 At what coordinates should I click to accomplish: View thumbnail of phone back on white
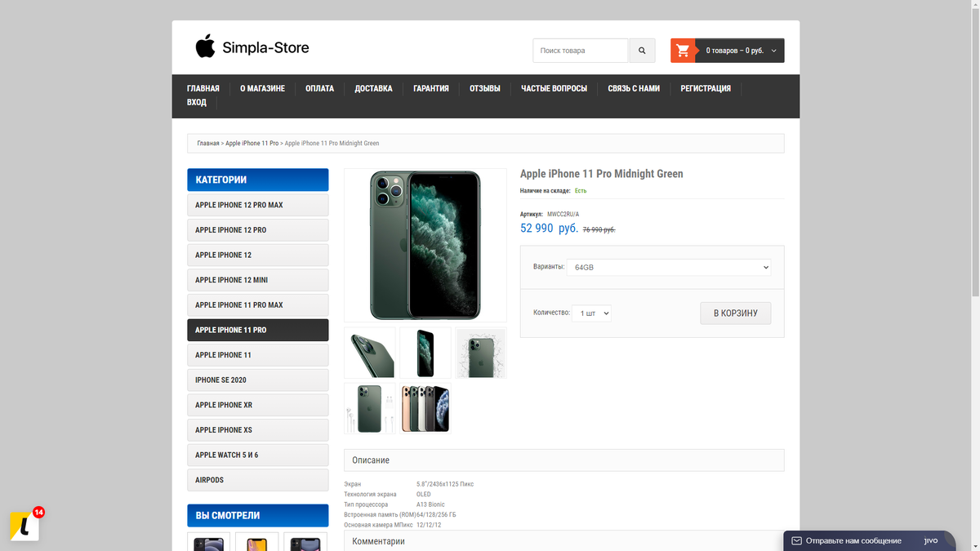481,353
